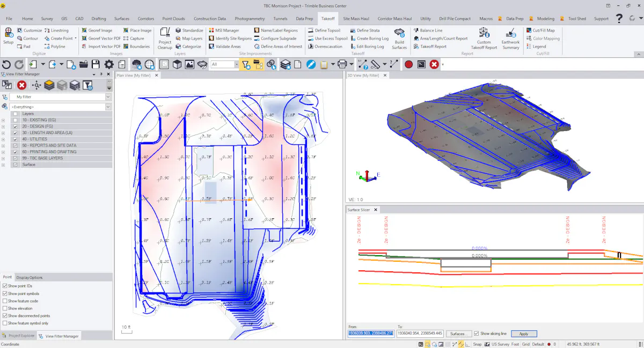Viewport: 644px width, 348px height.
Task: Click Grid in the status bar
Action: [526, 344]
